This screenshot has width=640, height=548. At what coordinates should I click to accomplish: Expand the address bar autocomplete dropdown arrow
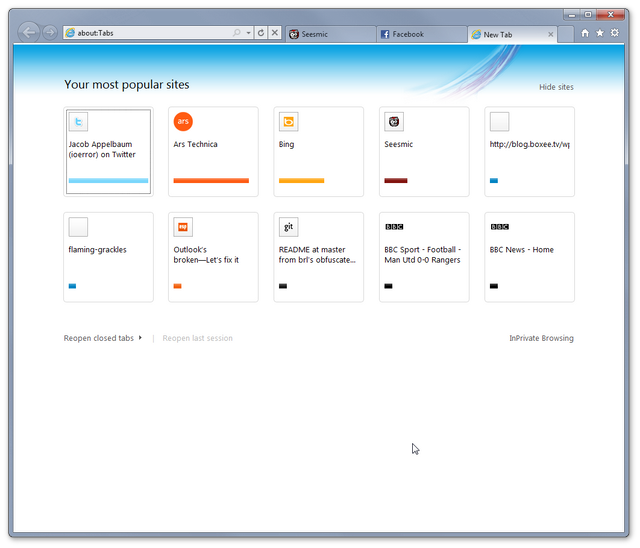point(248,33)
